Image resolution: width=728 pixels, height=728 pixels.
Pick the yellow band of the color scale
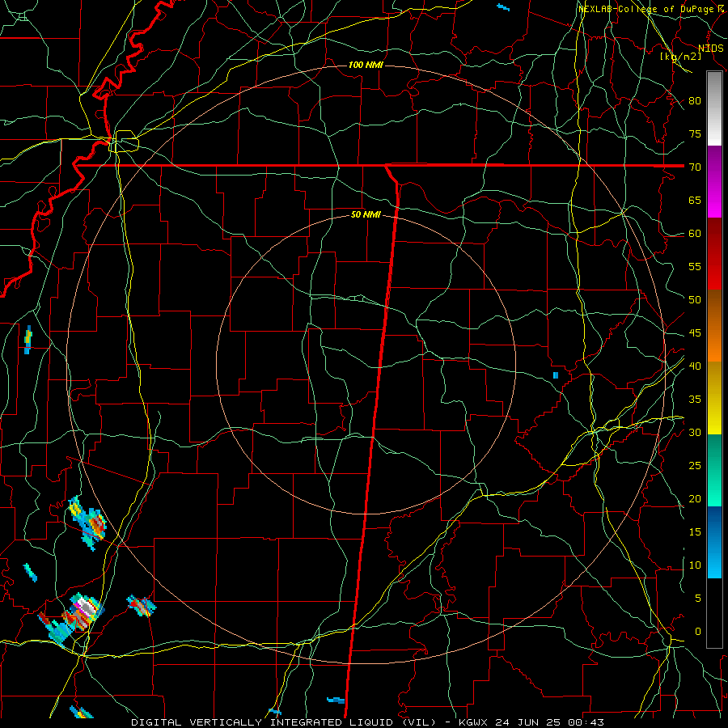pos(714,398)
